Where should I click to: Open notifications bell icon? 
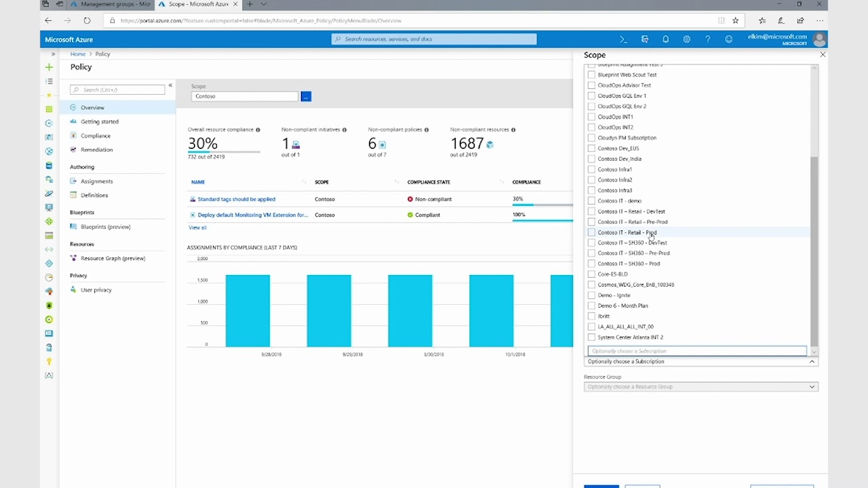pyautogui.click(x=665, y=39)
